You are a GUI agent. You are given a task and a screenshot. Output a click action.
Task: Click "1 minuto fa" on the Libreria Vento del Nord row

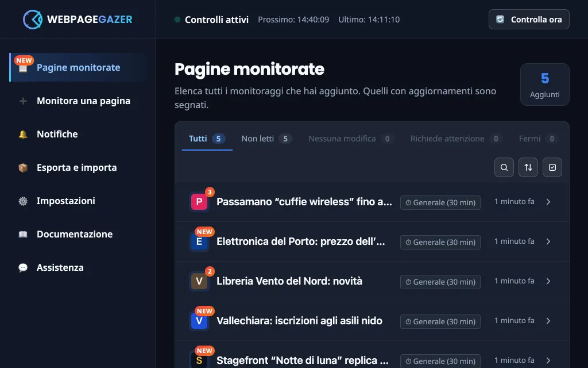(514, 281)
